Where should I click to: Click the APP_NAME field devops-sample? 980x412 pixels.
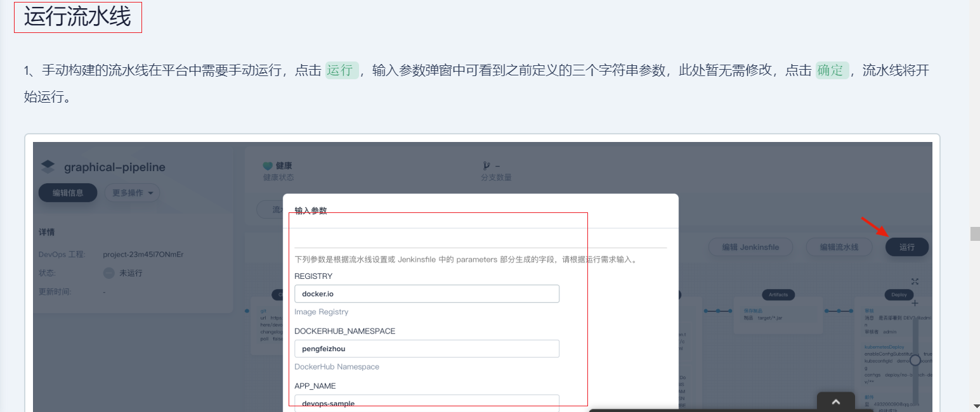click(x=427, y=403)
